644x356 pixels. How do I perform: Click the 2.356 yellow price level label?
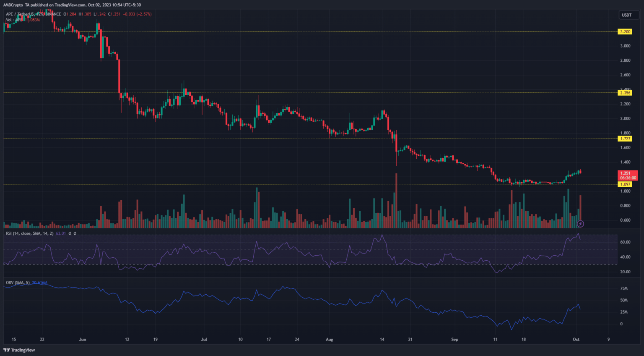tap(625, 93)
